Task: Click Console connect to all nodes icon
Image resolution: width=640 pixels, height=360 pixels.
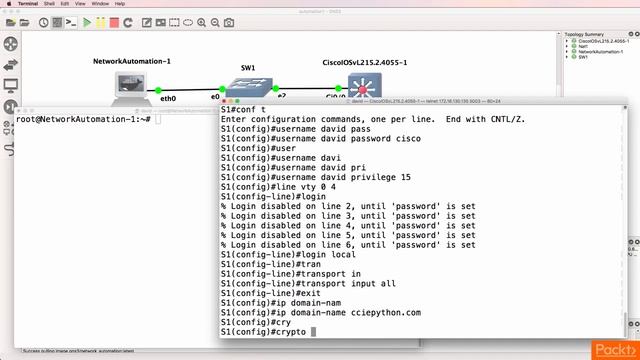Action: click(x=71, y=23)
